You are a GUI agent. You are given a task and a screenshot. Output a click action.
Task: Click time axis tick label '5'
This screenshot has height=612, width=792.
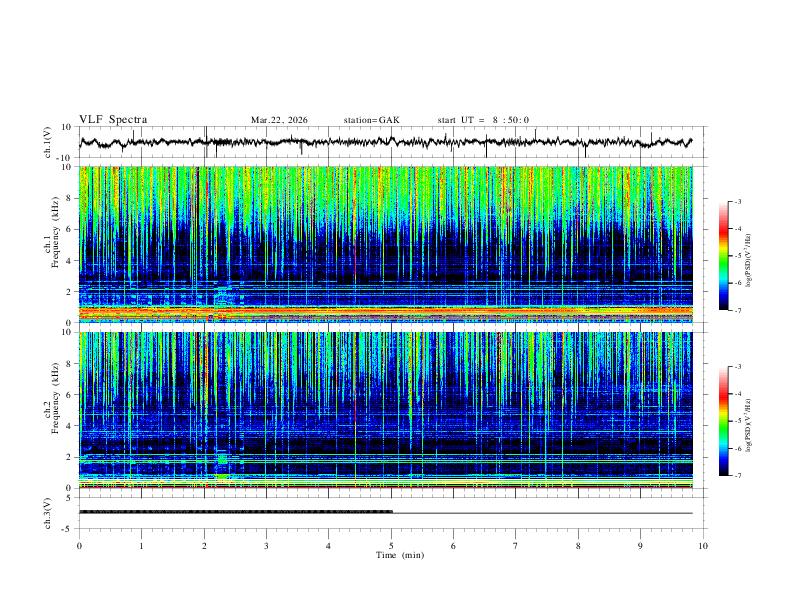(391, 546)
